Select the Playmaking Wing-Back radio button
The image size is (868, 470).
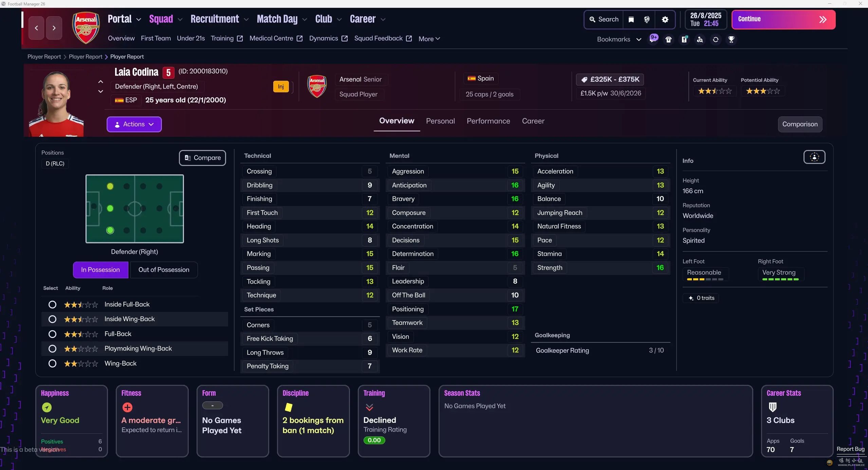tap(52, 349)
